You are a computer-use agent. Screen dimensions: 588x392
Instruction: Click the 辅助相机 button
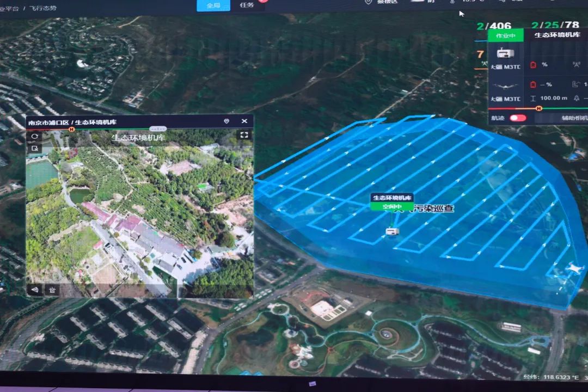[571, 118]
